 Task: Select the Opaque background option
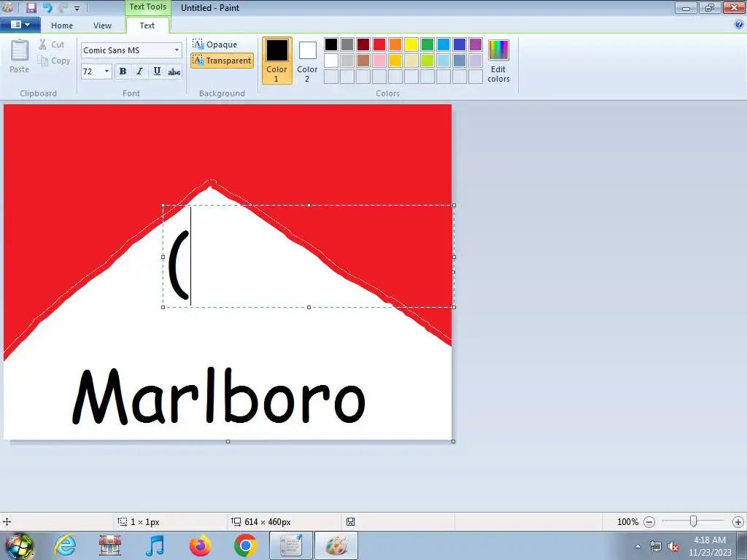point(215,44)
